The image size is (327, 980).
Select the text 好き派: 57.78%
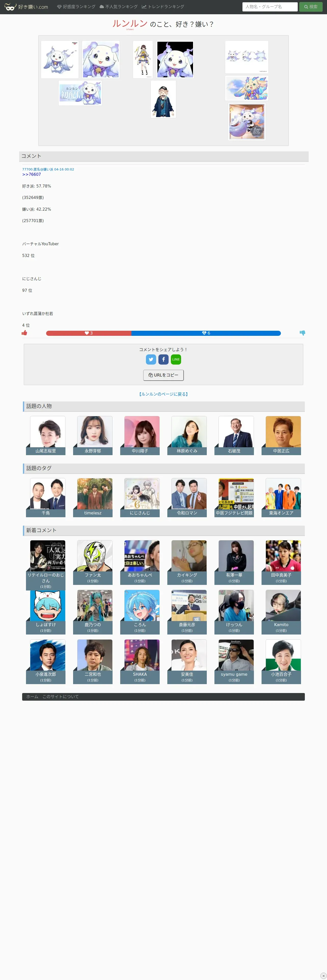click(x=36, y=186)
